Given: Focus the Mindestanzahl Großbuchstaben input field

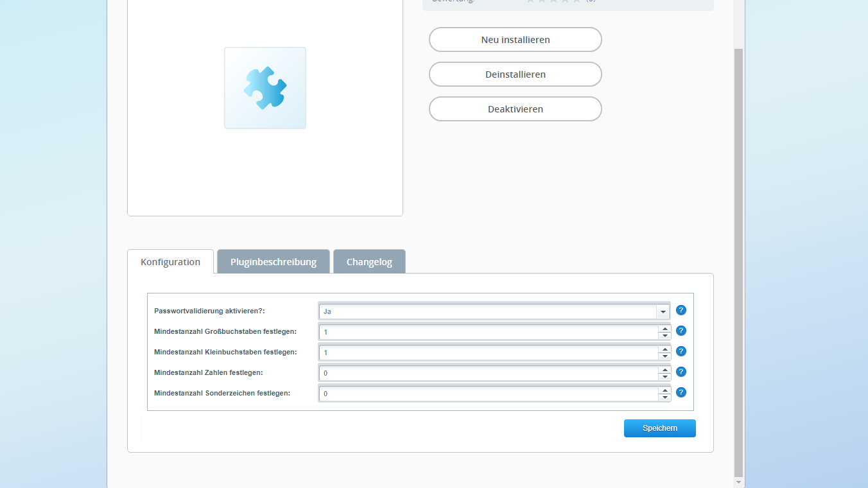Looking at the screenshot, I should coord(489,332).
